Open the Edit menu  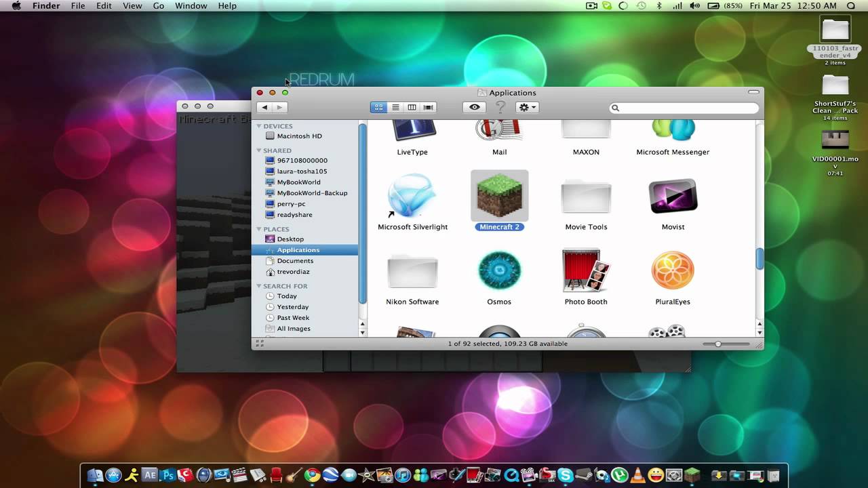104,5
